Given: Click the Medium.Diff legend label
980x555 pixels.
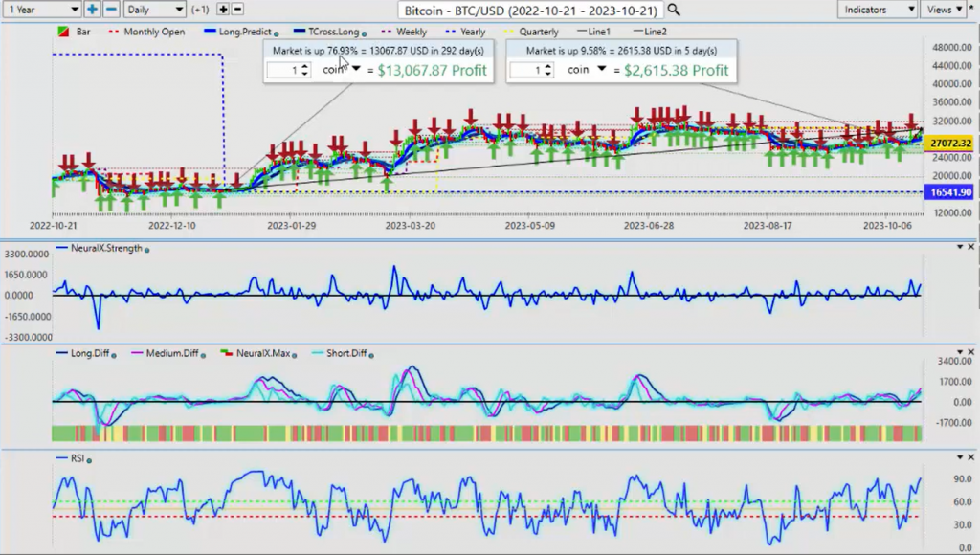Looking at the screenshot, I should (x=172, y=353).
